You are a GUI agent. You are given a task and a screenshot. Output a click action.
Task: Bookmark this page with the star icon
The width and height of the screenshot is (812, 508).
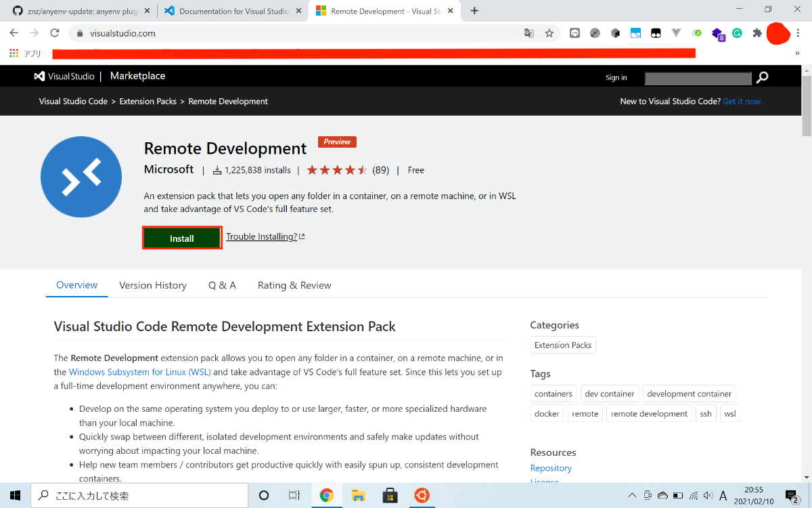click(549, 33)
